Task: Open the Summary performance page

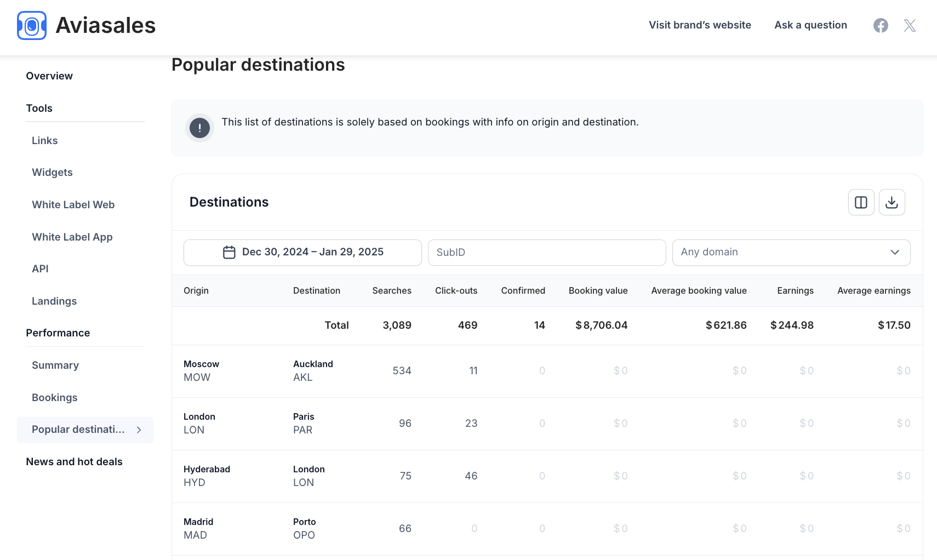Action: [x=55, y=365]
